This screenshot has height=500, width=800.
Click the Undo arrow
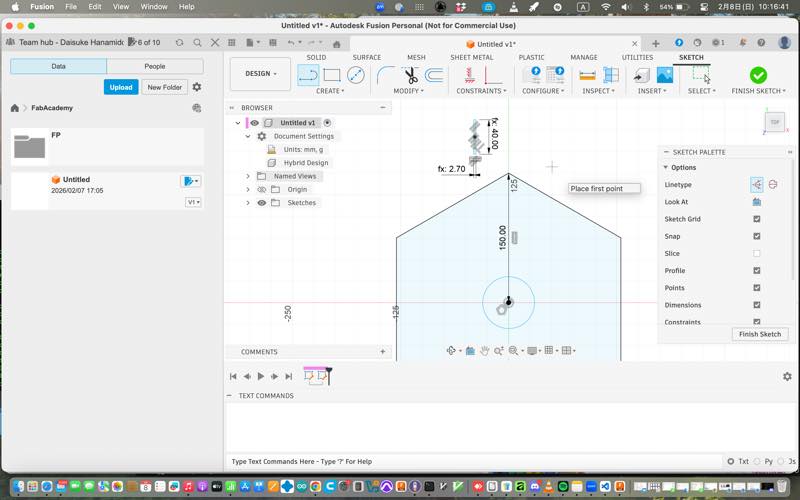[x=291, y=43]
